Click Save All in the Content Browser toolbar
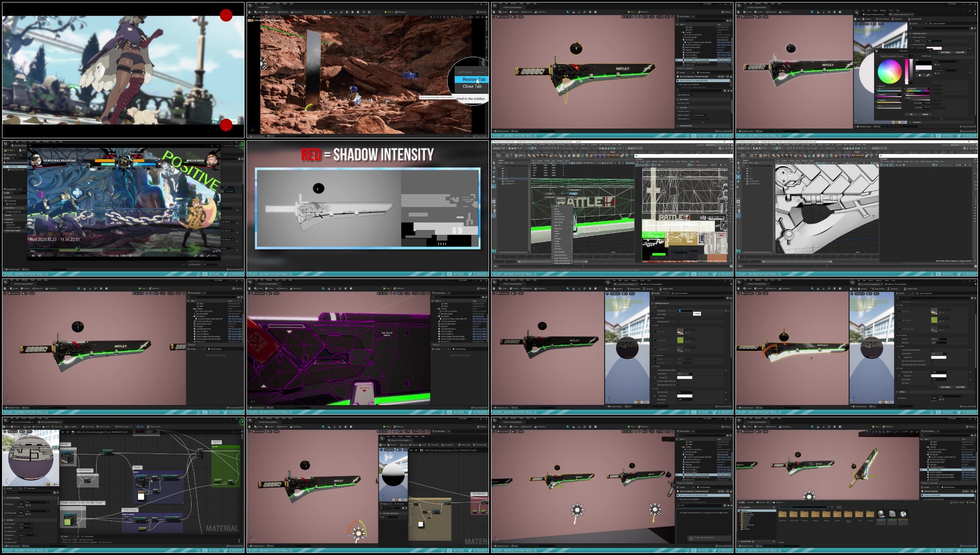The height and width of the screenshot is (555, 980). tap(761, 502)
